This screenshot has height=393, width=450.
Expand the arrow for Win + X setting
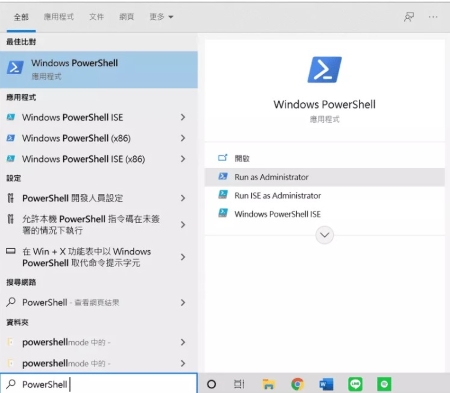click(x=183, y=257)
